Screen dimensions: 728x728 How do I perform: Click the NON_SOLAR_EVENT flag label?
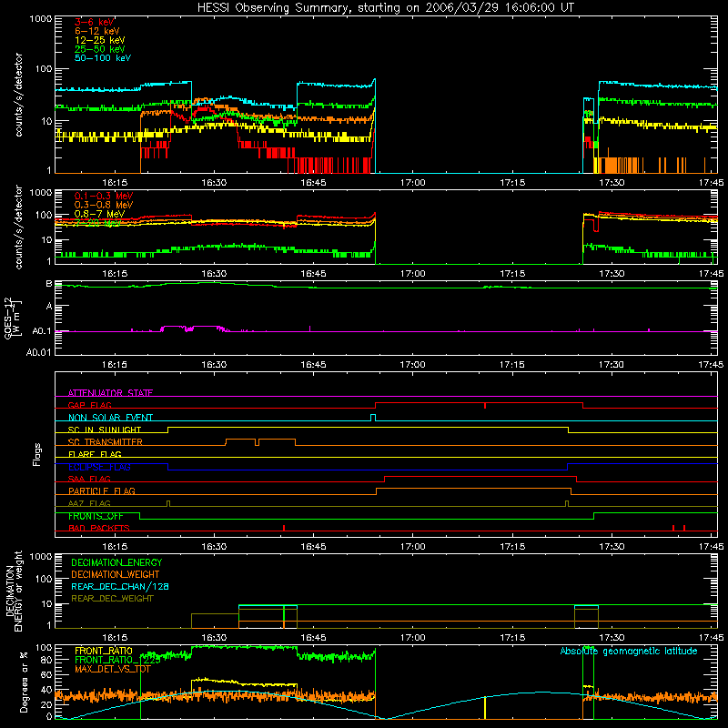pyautogui.click(x=110, y=418)
